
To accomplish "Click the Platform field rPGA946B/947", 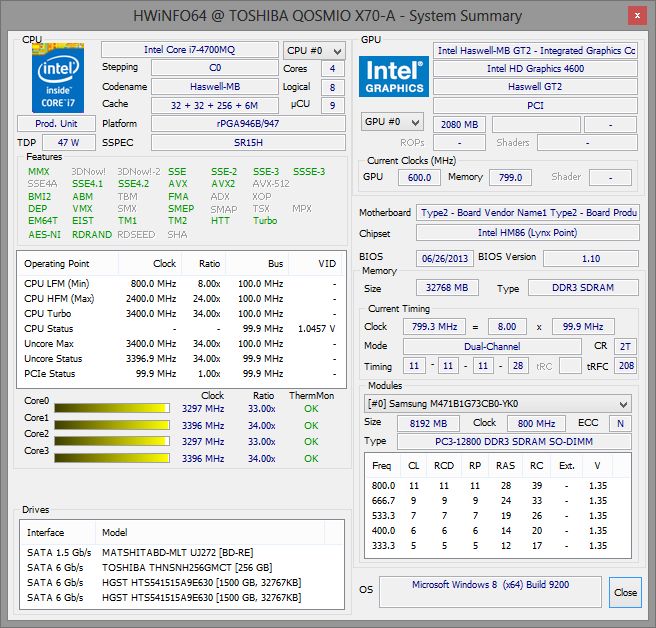I will (248, 124).
